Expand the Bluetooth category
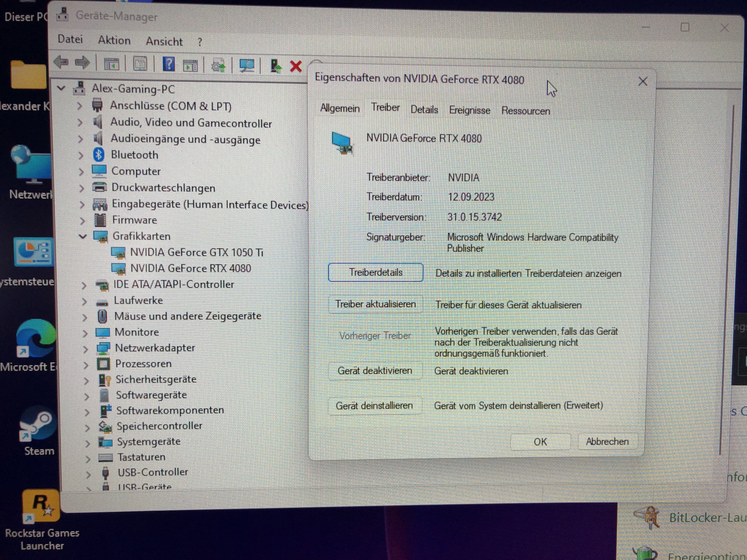Image resolution: width=747 pixels, height=560 pixels. pyautogui.click(x=81, y=155)
